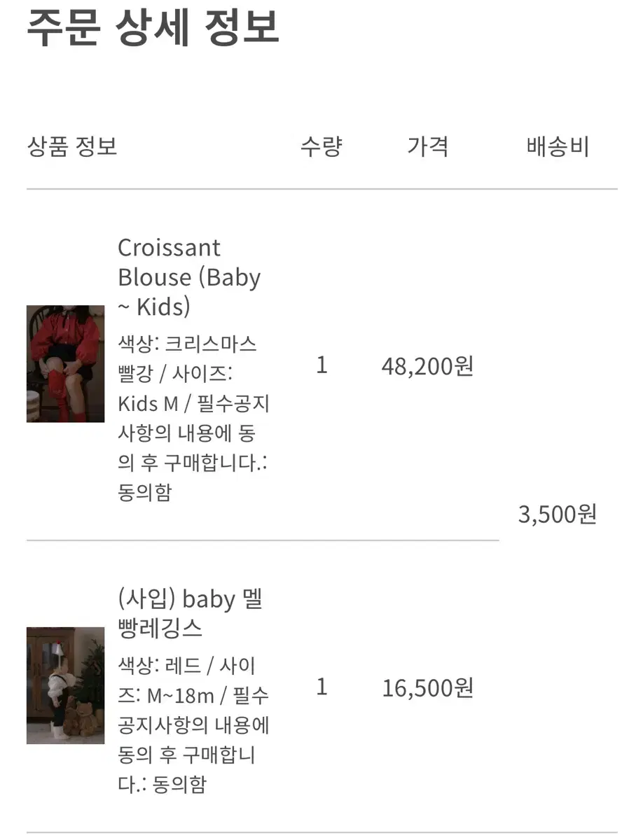Select the 3,500원 shipping fee
The width and height of the screenshot is (643, 840).
[x=558, y=514]
